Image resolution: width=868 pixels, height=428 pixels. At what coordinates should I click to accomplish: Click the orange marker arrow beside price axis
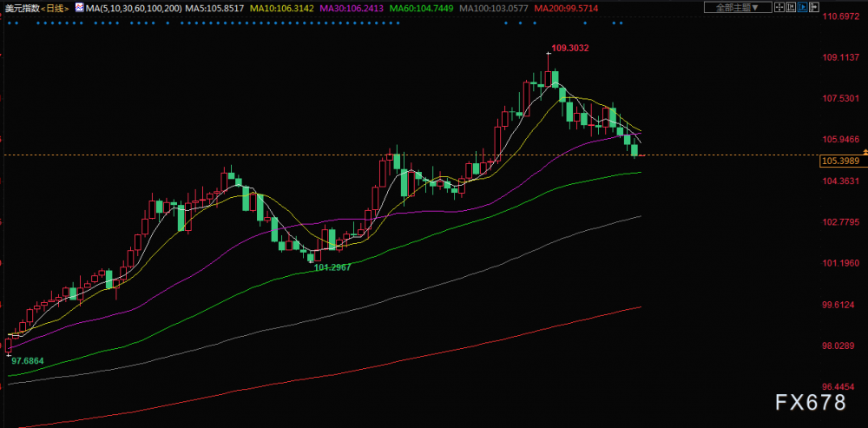click(865, 151)
